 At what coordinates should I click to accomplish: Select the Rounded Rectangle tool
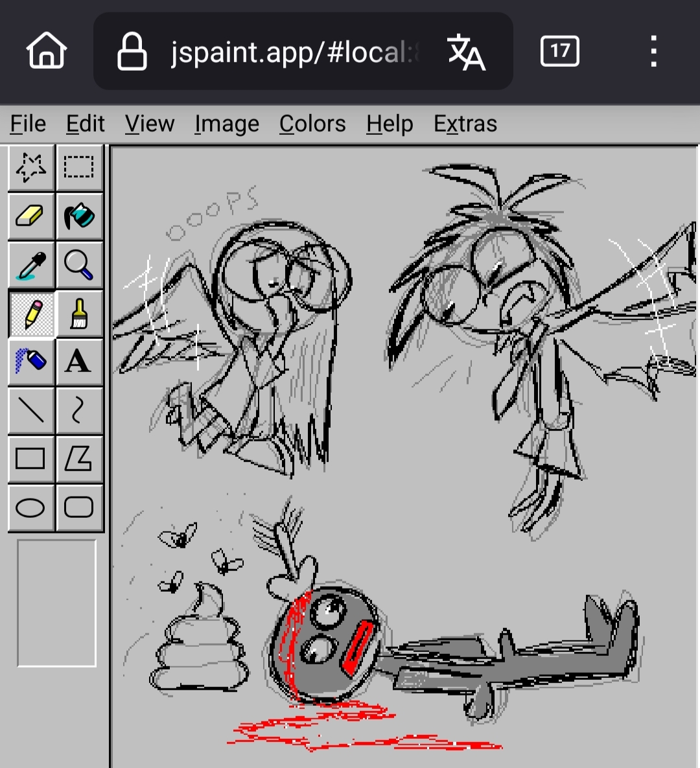pos(79,507)
